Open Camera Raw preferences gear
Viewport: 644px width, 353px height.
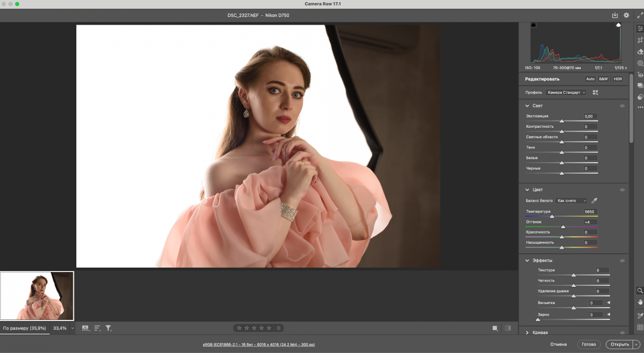[x=626, y=15]
